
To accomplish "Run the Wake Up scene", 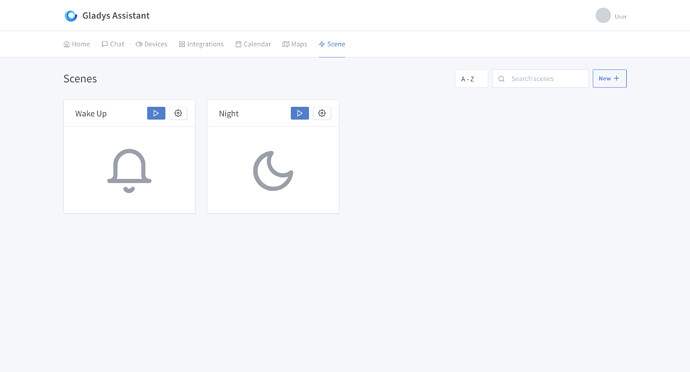I will click(x=156, y=113).
